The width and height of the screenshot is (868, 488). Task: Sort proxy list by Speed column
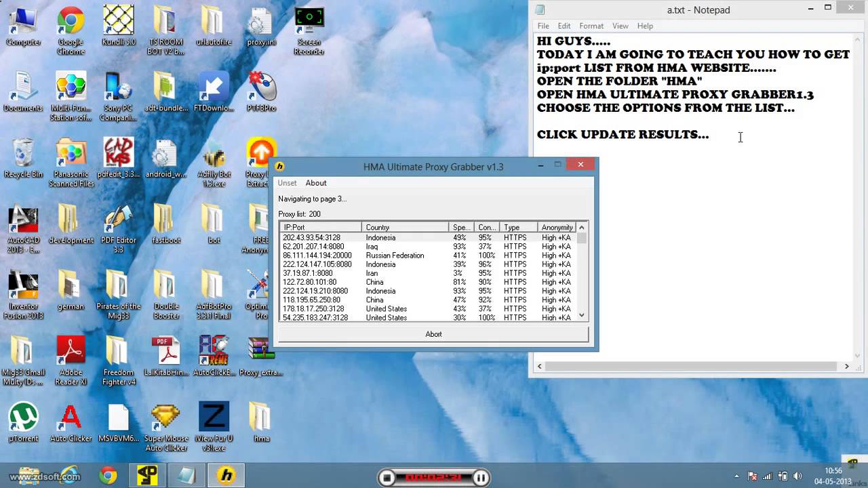(x=461, y=227)
